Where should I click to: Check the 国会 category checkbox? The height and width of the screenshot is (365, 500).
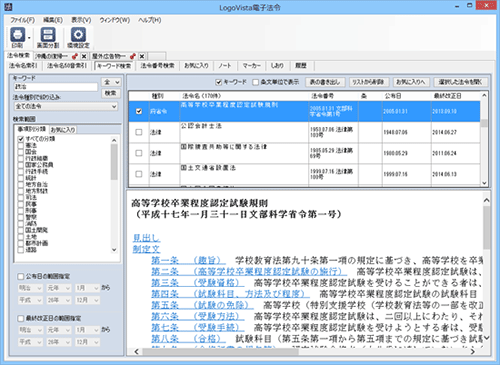tap(21, 152)
